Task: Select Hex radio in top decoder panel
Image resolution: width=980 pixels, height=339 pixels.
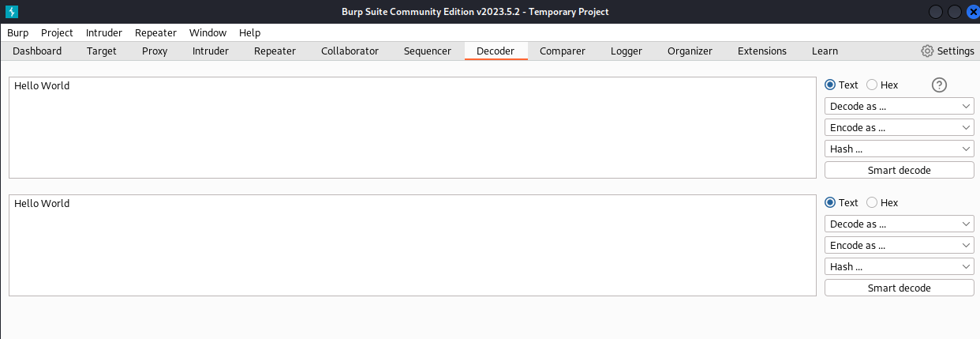Action: [872, 85]
